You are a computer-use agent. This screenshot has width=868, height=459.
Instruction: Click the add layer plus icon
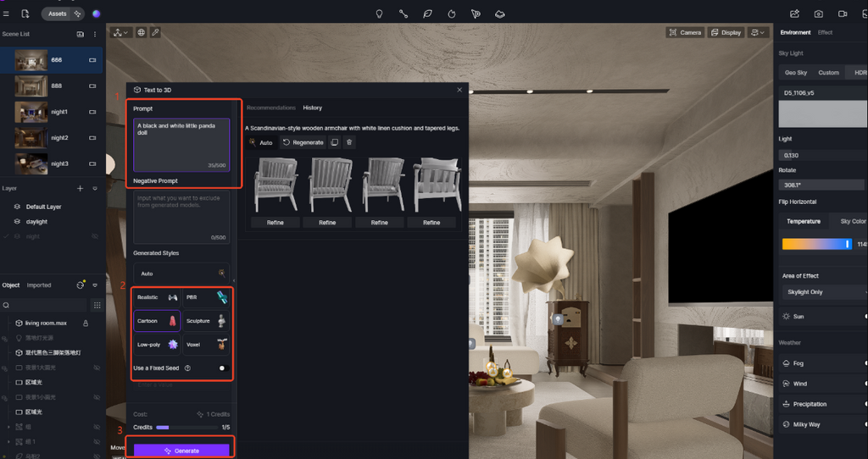(81, 188)
